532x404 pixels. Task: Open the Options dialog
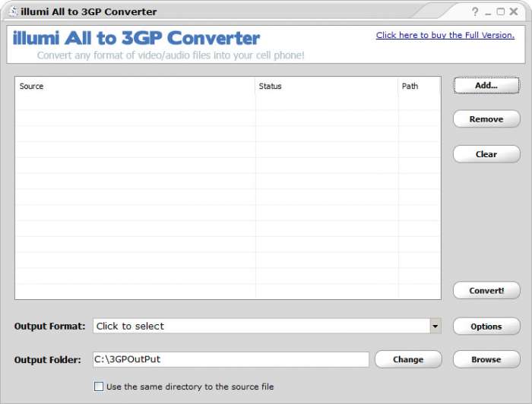pyautogui.click(x=486, y=327)
